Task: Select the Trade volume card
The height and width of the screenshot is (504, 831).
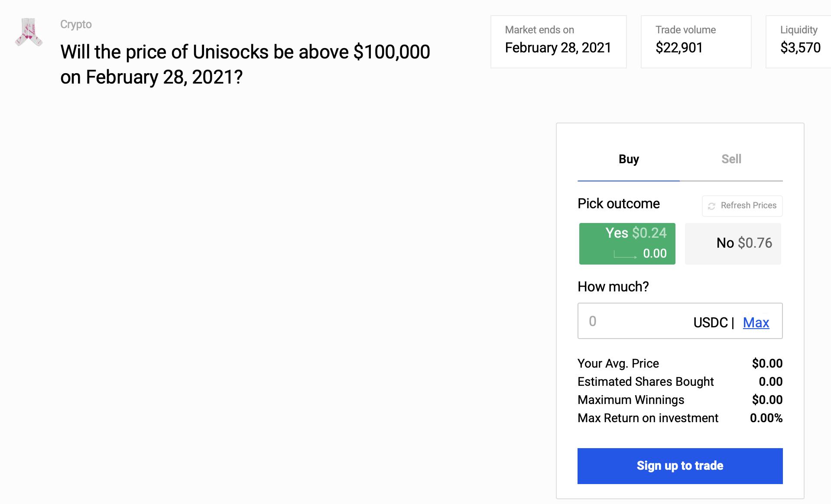Action: (695, 42)
